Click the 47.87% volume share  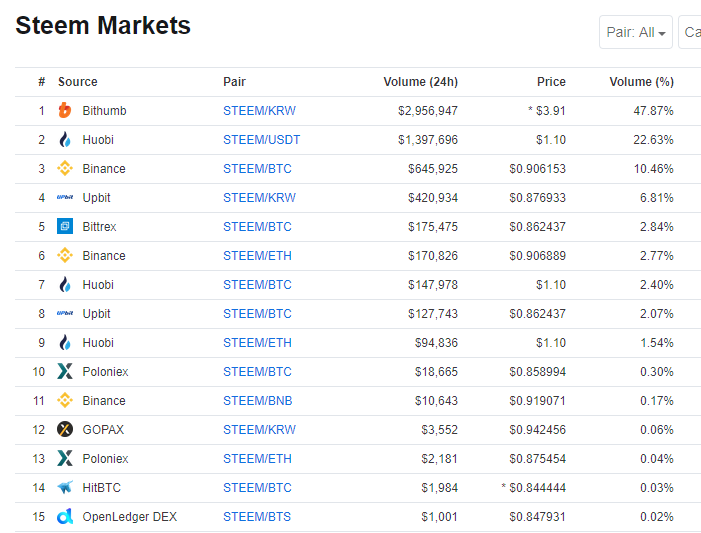pos(654,110)
